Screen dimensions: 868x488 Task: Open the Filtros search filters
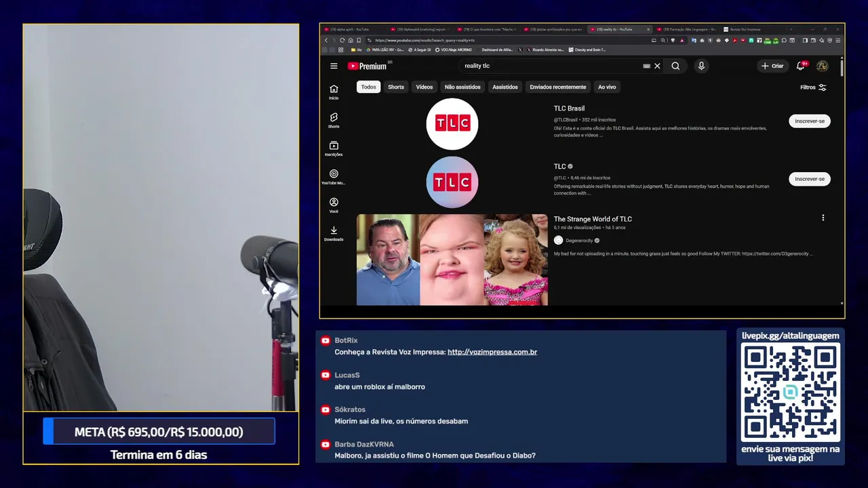tap(813, 87)
